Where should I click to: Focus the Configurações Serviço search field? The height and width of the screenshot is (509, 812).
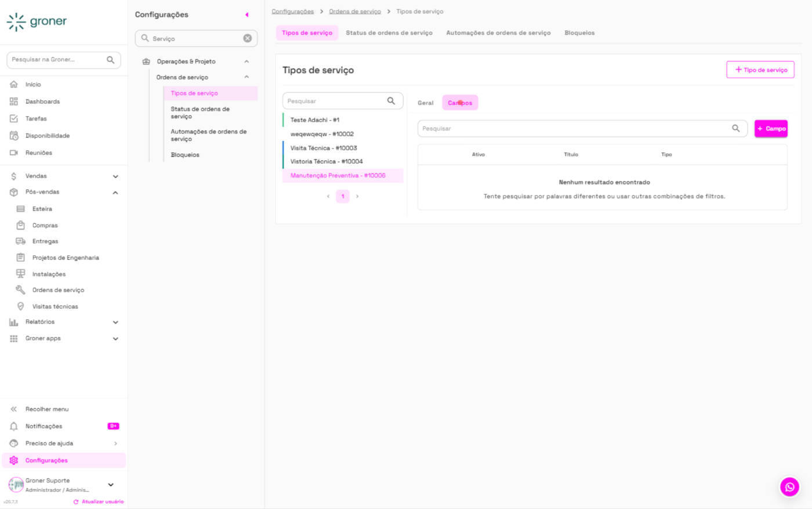(196, 38)
